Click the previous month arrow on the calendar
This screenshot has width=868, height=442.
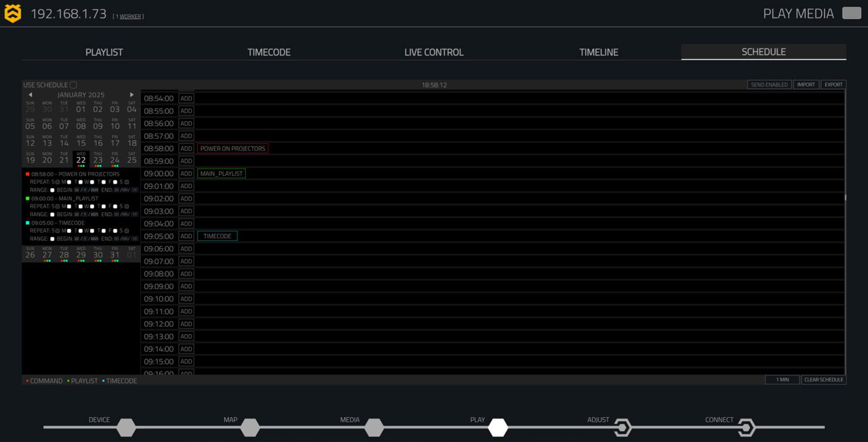[x=30, y=94]
